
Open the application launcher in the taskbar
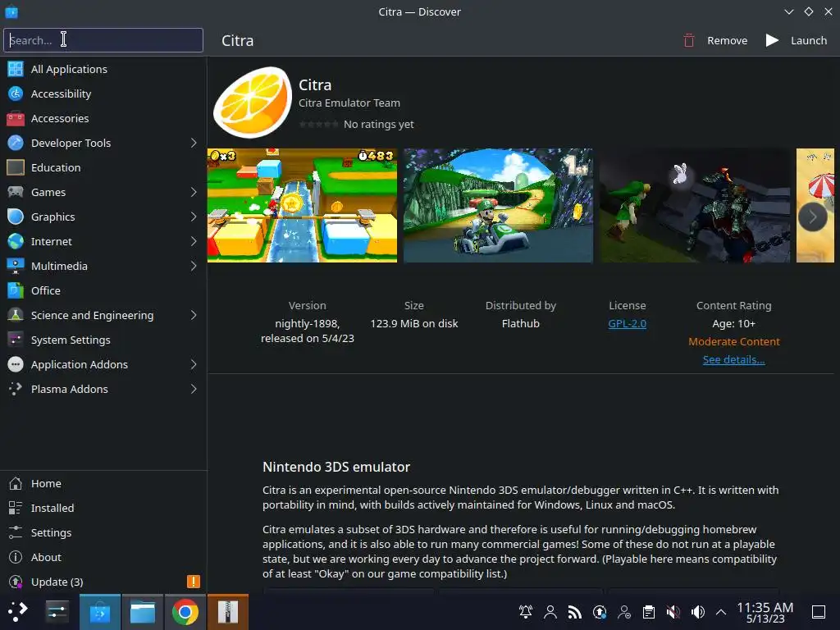coord(17,612)
